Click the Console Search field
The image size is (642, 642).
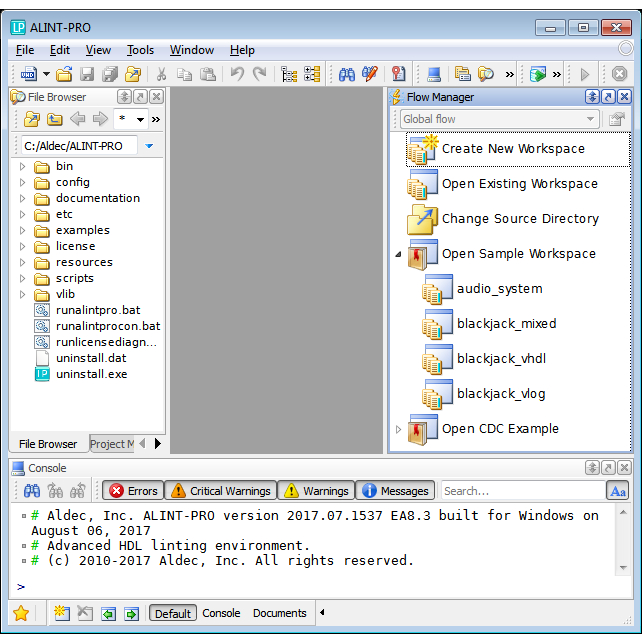click(523, 491)
